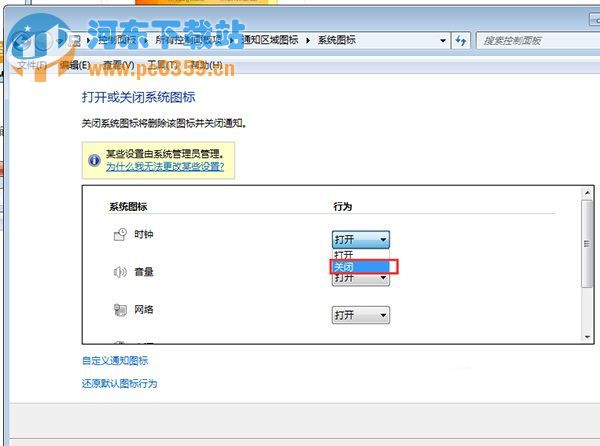Click the 时钟 label

point(144,234)
